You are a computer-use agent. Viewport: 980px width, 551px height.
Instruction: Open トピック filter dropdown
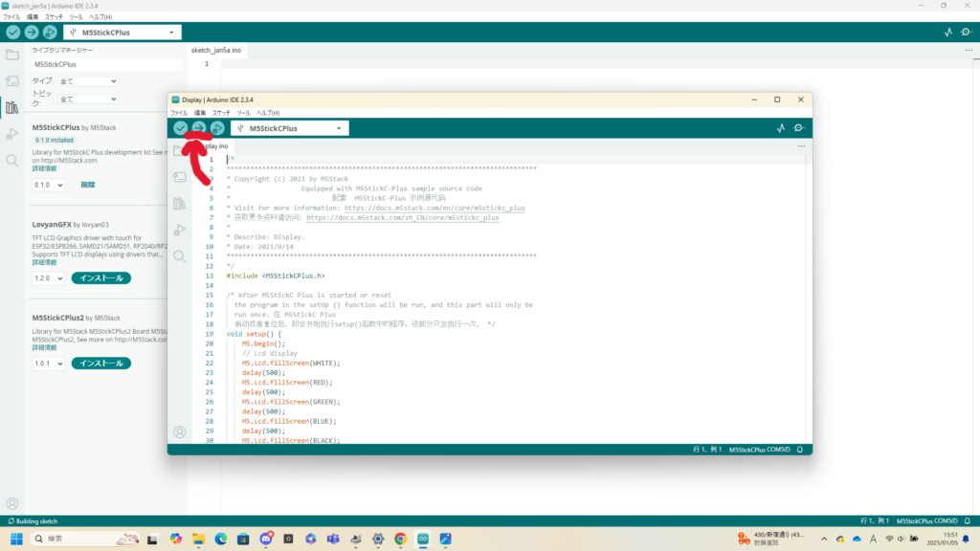[x=88, y=99]
